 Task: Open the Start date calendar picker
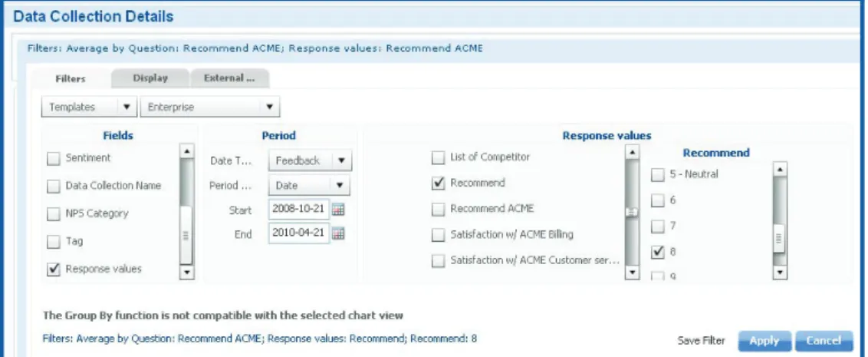tap(338, 210)
